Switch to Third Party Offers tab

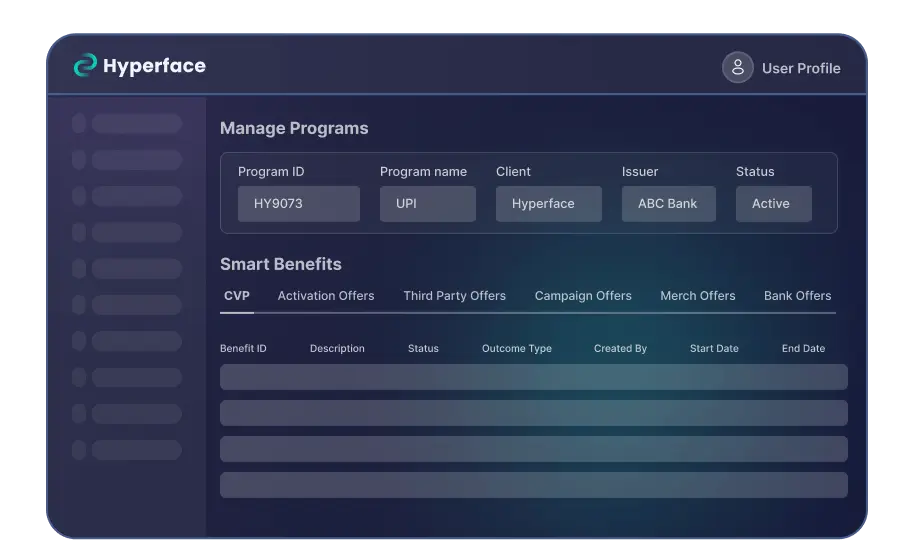[x=454, y=296]
